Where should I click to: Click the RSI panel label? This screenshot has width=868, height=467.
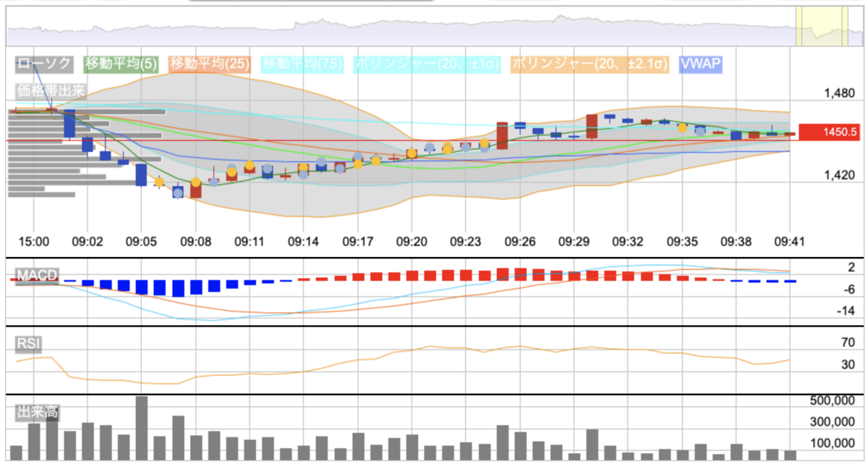(27, 343)
